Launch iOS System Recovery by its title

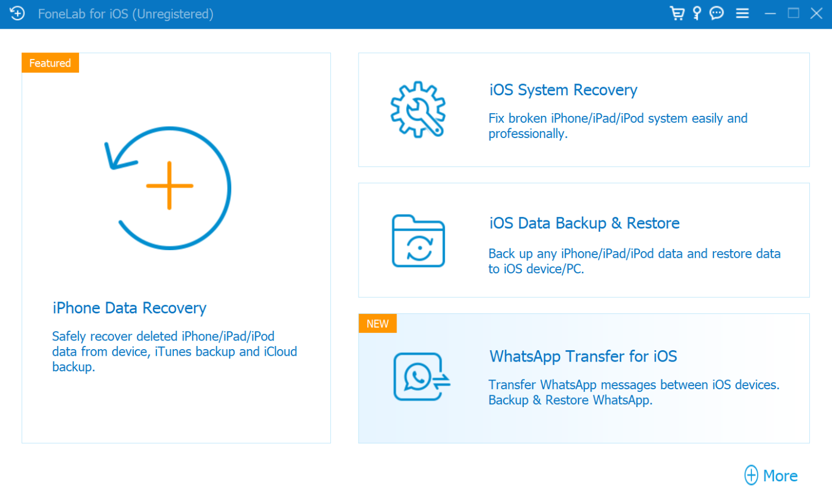point(563,90)
